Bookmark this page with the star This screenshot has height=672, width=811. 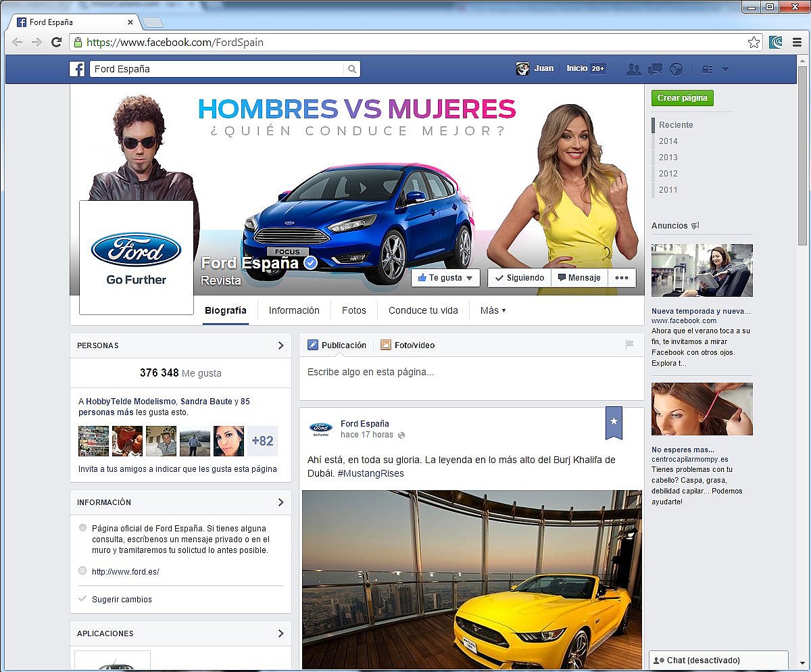(x=754, y=43)
